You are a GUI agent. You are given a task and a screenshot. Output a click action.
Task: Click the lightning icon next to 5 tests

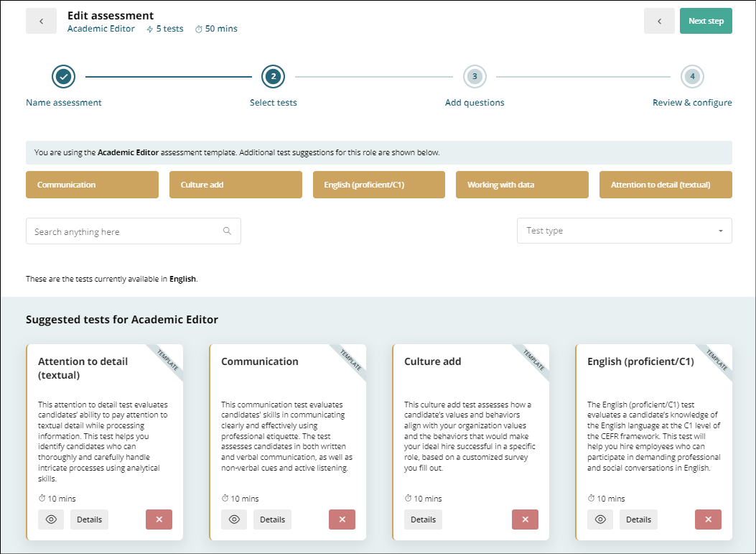click(149, 29)
